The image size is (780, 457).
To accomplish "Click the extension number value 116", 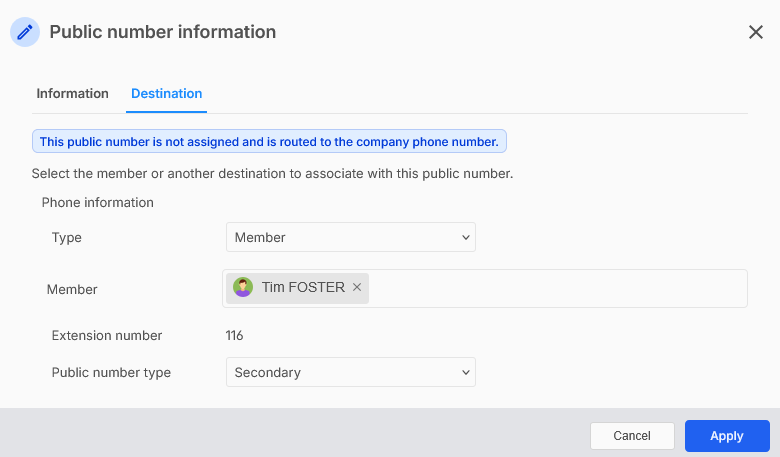I will pos(235,336).
